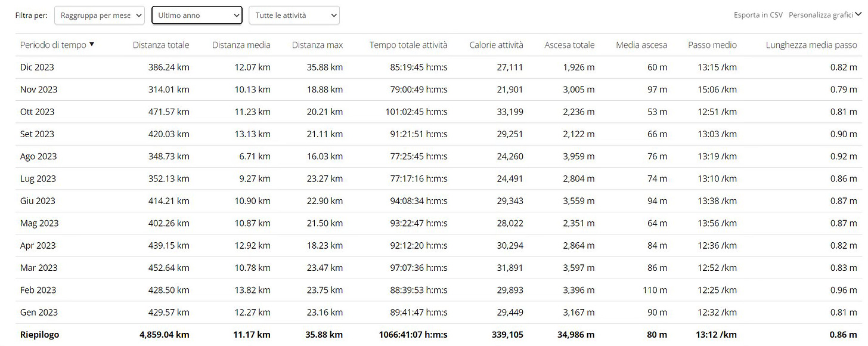Image resolution: width=868 pixels, height=346 pixels.
Task: Sort by 'Distanza media' column header
Action: tap(241, 45)
